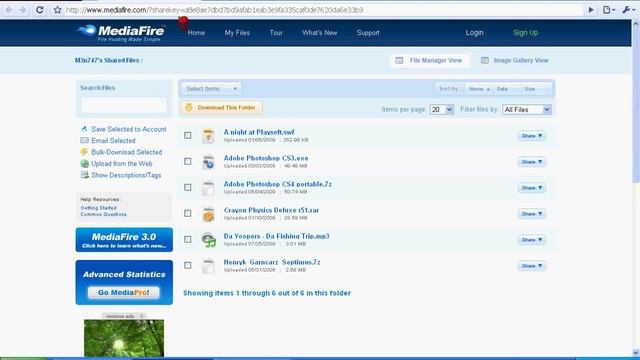This screenshot has height=360, width=640.
Task: Click music icon of Da Yoopers mp3
Action: point(209,240)
